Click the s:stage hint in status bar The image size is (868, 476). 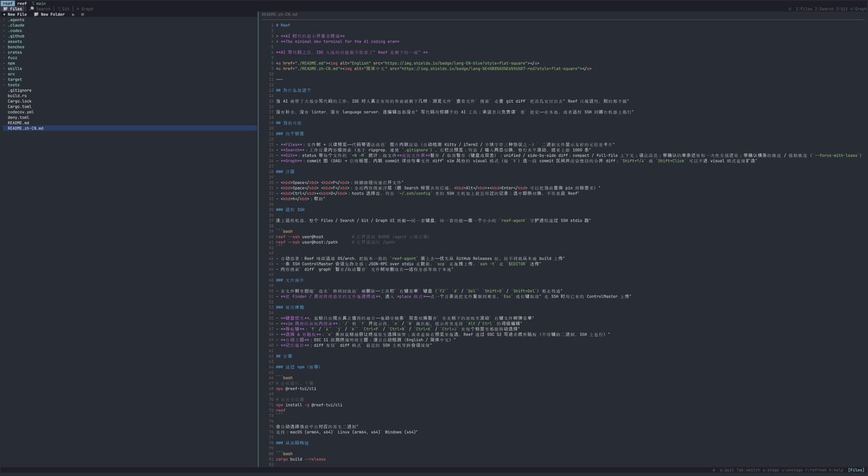[x=771, y=470]
